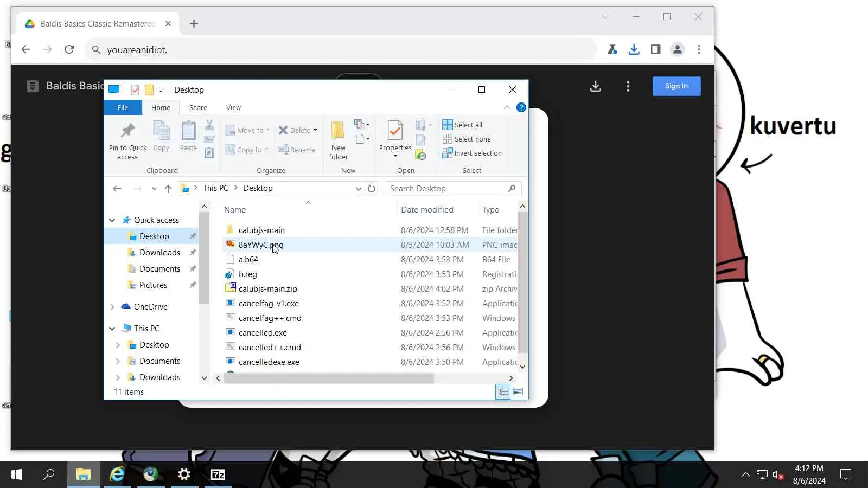This screenshot has width=868, height=488.
Task: Click Select none in the ribbon
Action: coord(467,139)
